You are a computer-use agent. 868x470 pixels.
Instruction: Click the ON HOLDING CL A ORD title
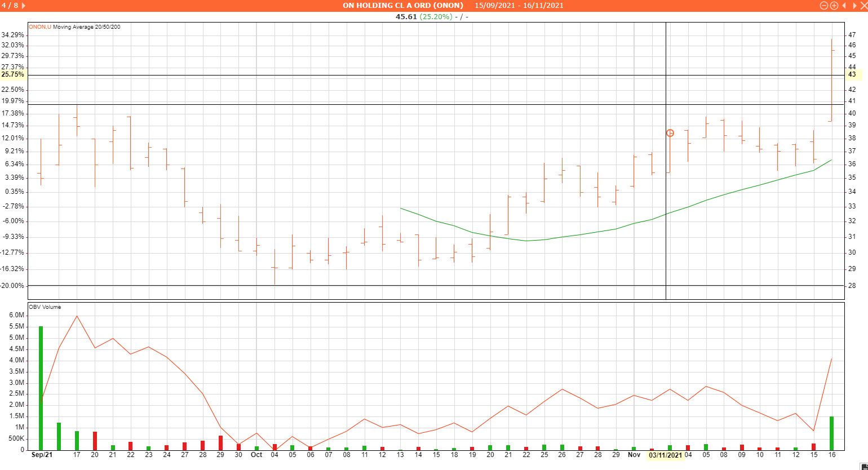point(402,6)
